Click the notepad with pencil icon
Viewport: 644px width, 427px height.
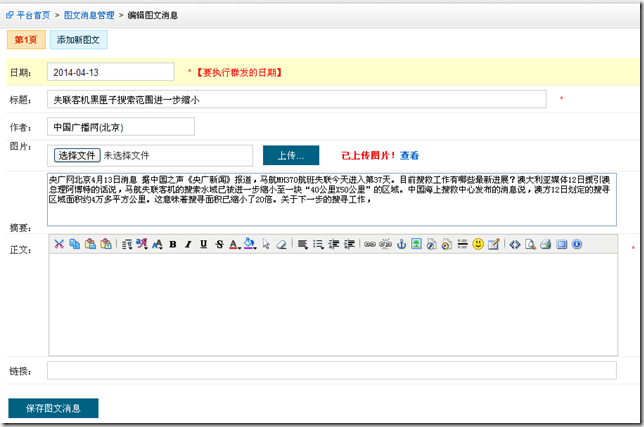pyautogui.click(x=493, y=244)
